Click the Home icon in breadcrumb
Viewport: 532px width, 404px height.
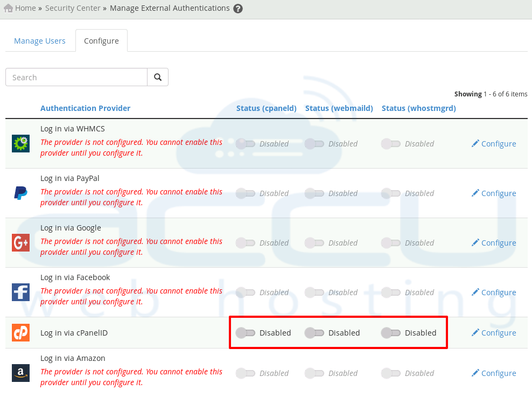coord(8,8)
